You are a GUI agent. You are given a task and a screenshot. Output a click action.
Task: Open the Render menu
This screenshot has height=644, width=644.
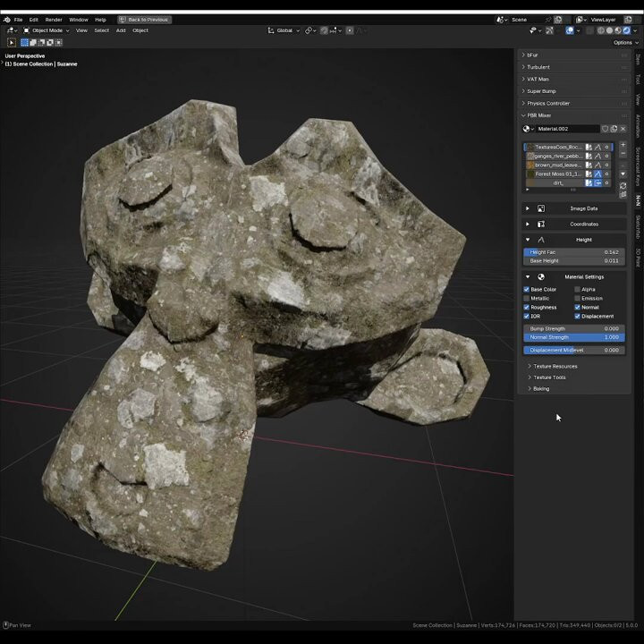[54, 19]
